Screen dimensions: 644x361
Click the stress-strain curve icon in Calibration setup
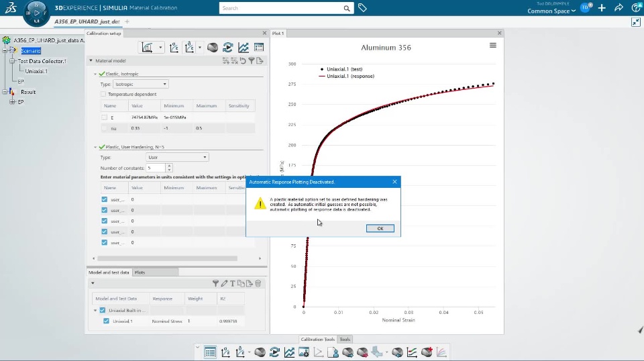[x=174, y=48]
